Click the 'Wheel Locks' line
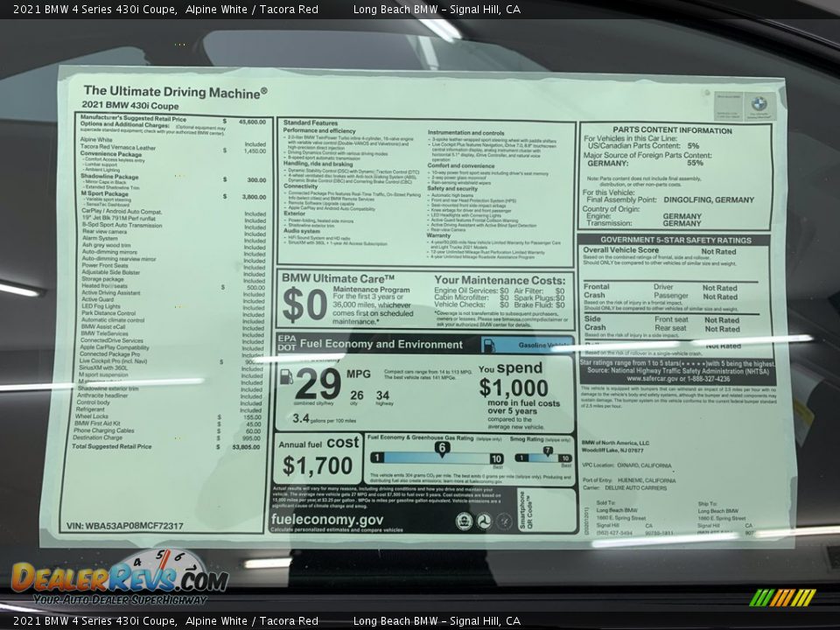 click(92, 416)
